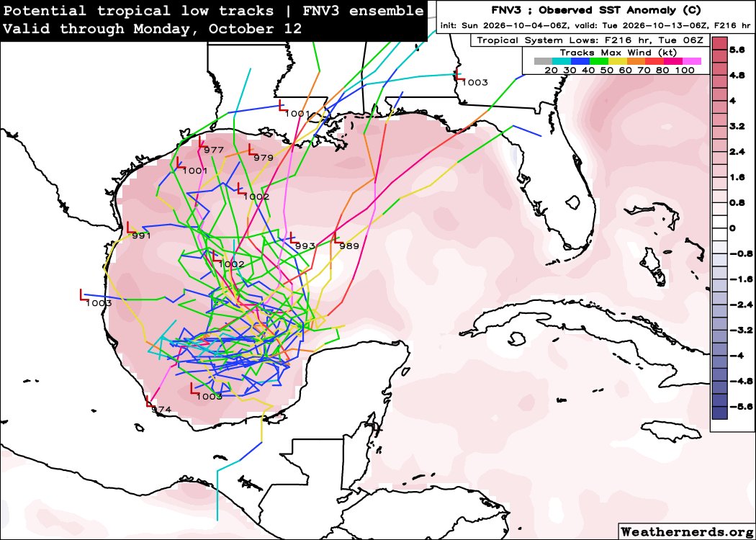This screenshot has width=756, height=540.
Task: Click 'Valid through Monday, October 12' text
Action: coord(153,29)
